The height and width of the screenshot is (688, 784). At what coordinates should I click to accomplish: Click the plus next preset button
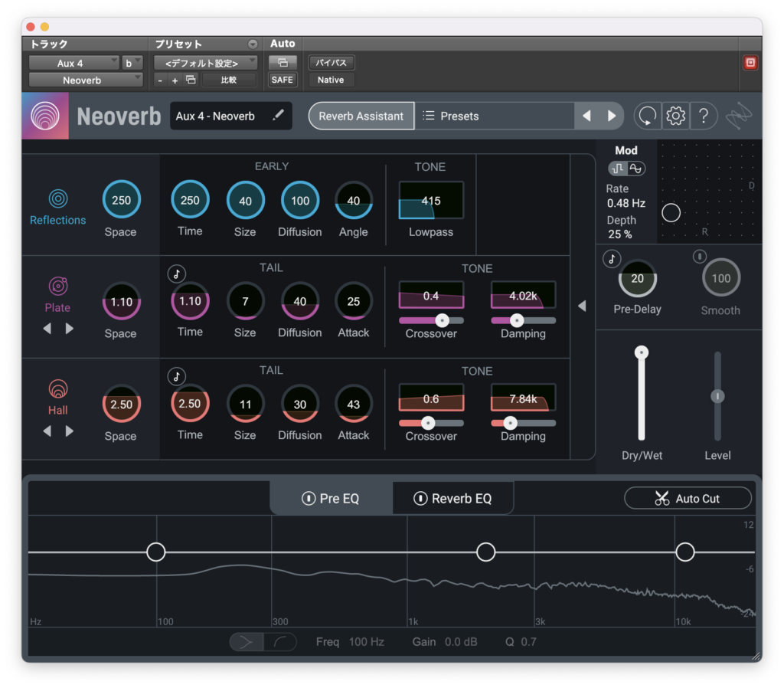[x=175, y=80]
